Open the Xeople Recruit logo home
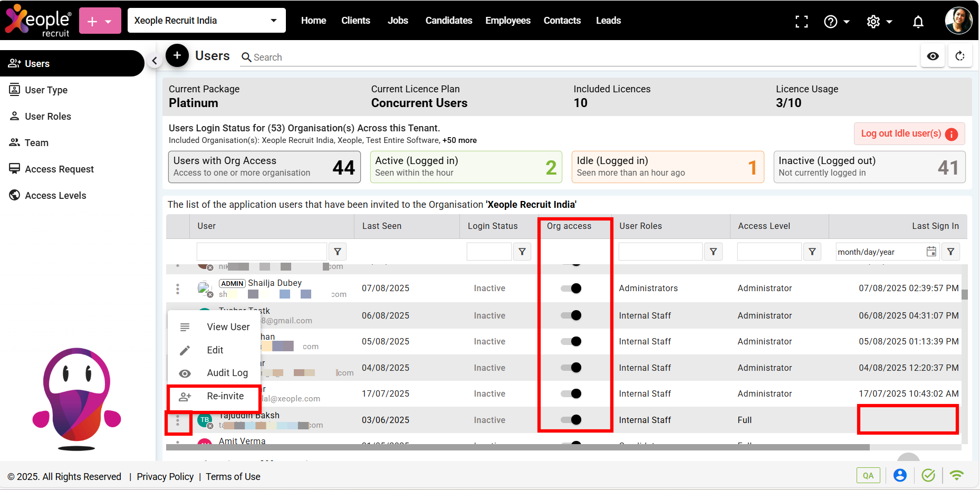Viewport: 980px width, 490px height. (x=38, y=21)
